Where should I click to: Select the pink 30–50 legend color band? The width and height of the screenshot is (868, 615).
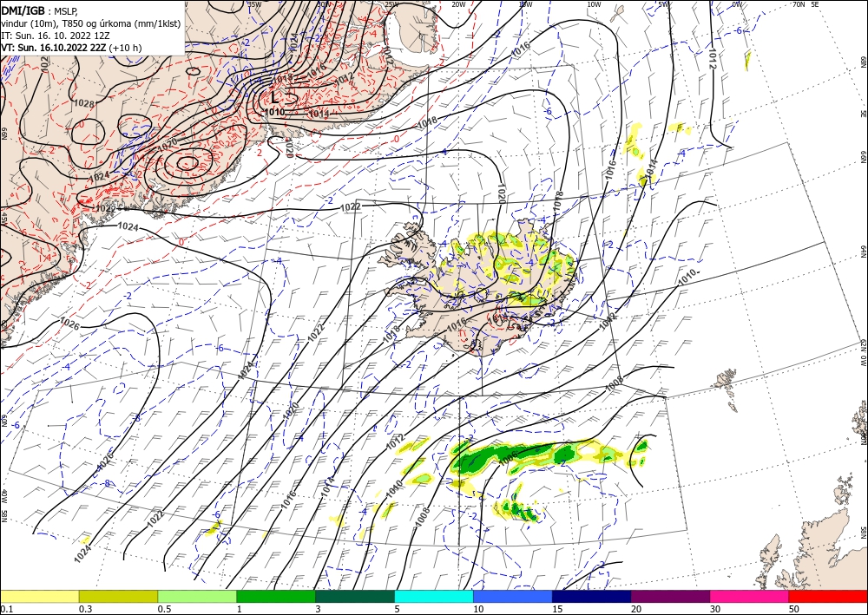[750, 596]
